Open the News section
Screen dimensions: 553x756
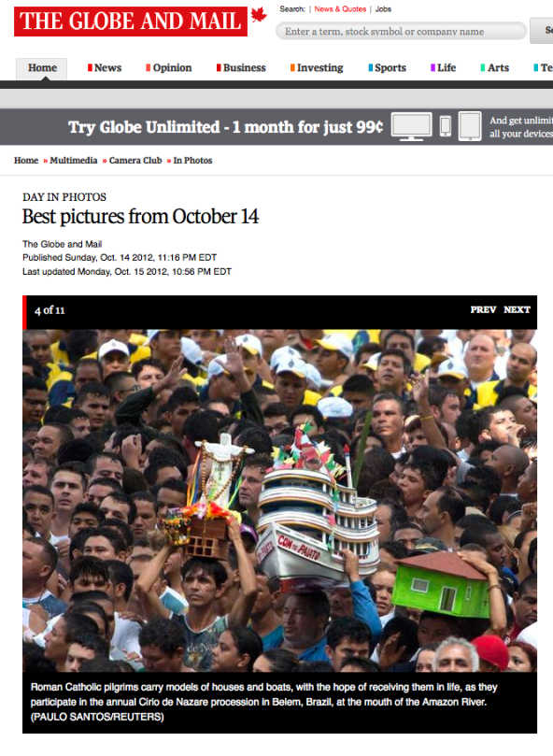[105, 68]
